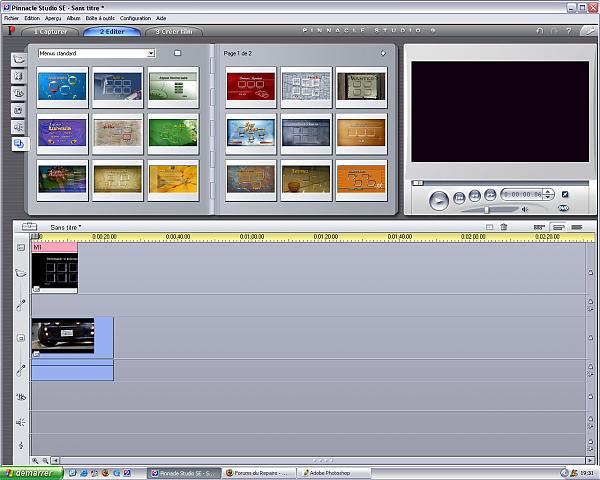Click the player scrubber position handle

(417, 183)
